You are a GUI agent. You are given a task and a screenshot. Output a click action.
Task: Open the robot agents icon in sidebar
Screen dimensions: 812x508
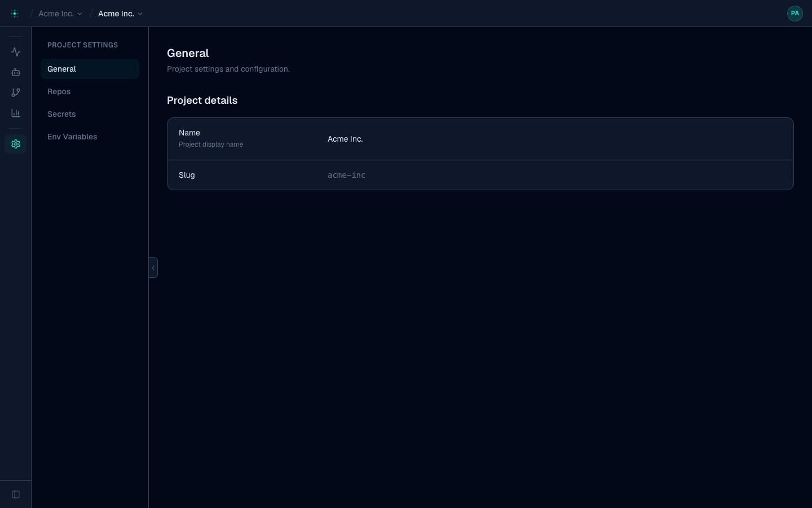[16, 72]
